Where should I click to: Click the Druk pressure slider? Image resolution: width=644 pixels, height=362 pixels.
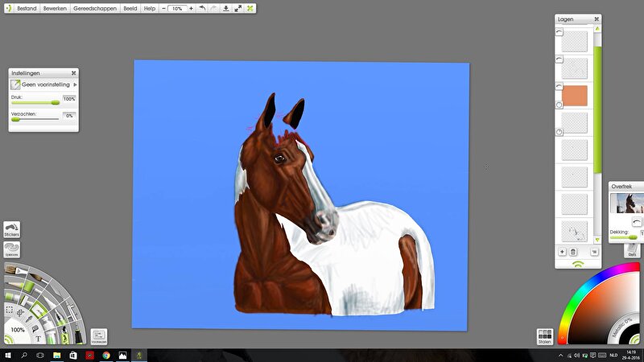35,102
